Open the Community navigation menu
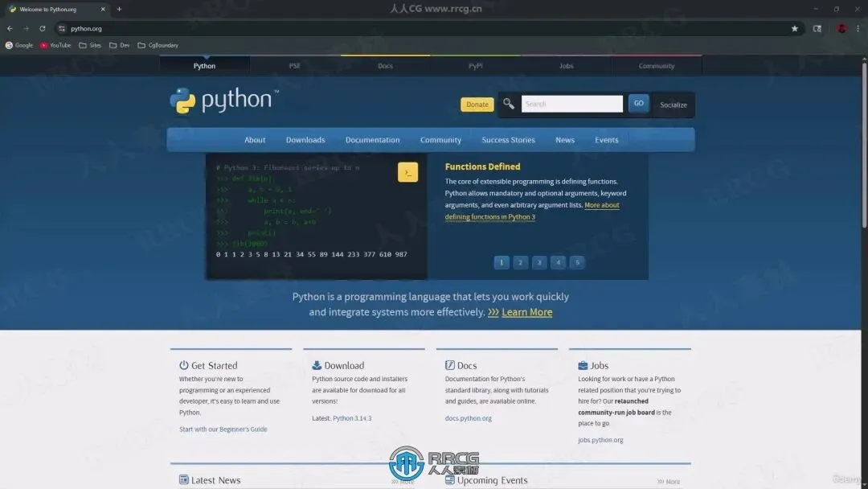This screenshot has width=868, height=489. [440, 140]
